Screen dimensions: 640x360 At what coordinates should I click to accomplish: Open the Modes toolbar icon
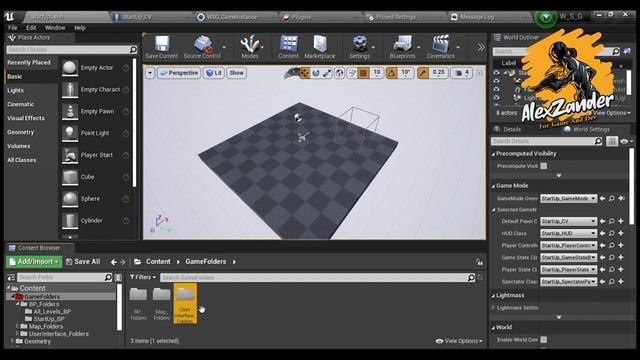250,47
